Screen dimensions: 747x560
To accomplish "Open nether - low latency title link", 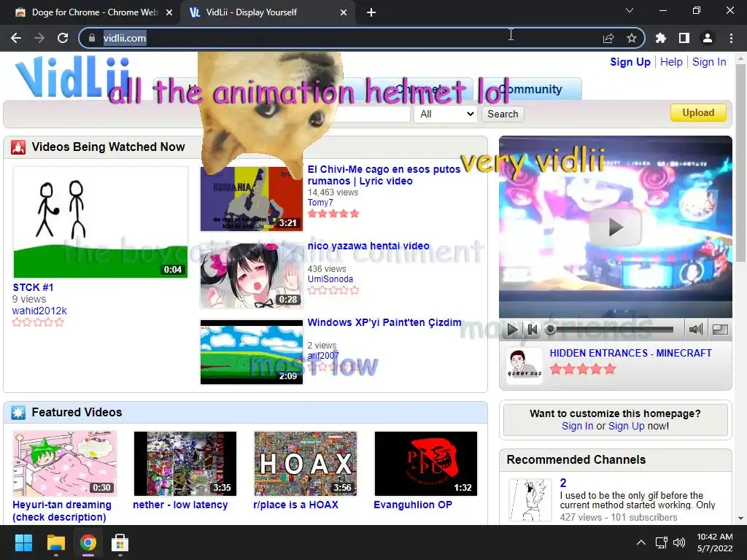I will coord(180,505).
